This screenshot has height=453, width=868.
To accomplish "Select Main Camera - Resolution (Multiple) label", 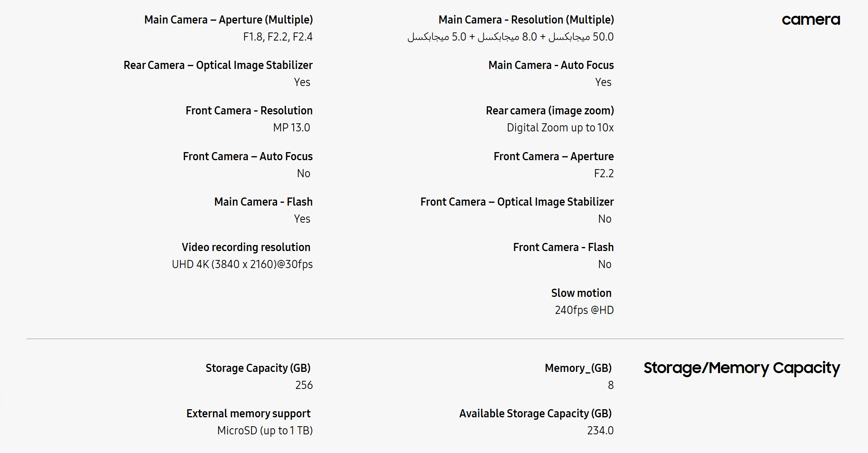I will coord(526,19).
